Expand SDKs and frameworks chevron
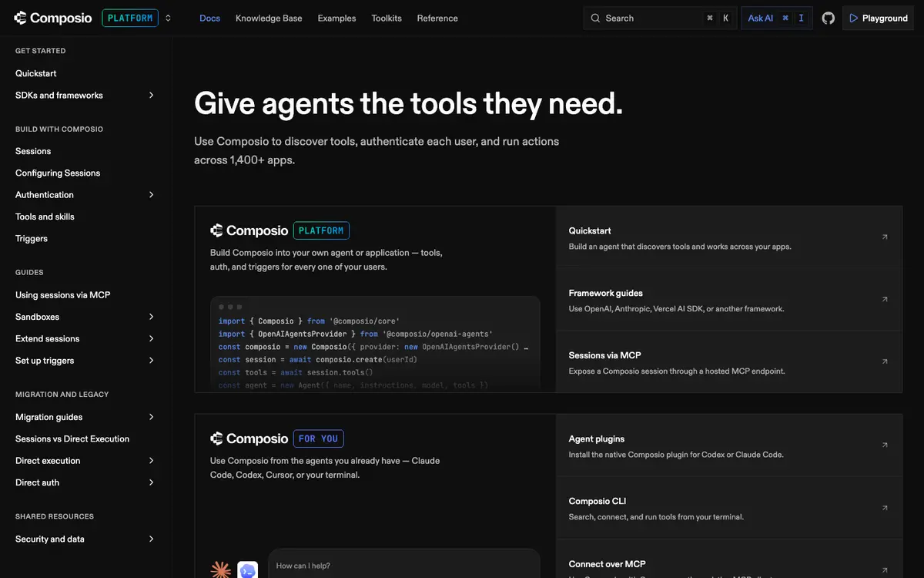 pos(151,96)
